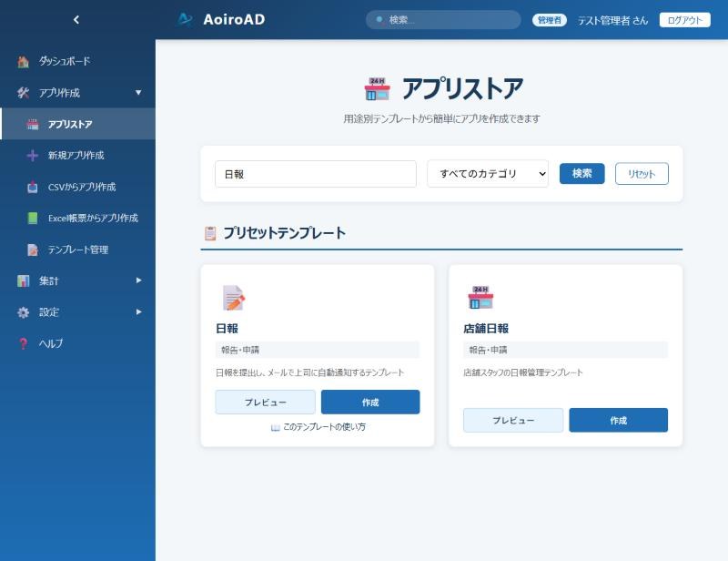Collapse the sidebar with the back chevron
The height and width of the screenshot is (561, 728).
point(76,19)
